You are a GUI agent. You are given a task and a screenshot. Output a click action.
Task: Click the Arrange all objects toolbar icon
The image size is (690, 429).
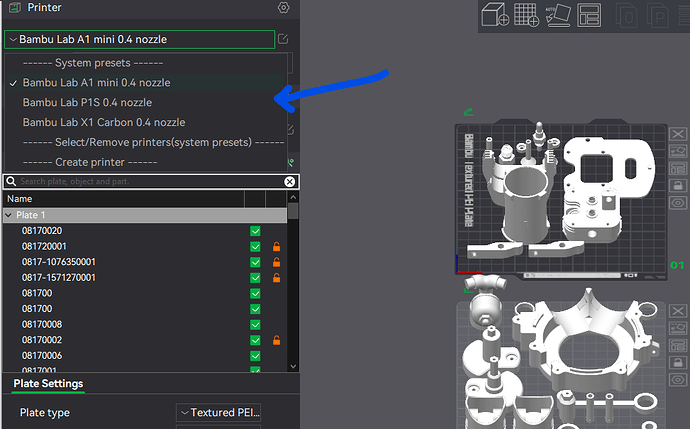pyautogui.click(x=589, y=15)
